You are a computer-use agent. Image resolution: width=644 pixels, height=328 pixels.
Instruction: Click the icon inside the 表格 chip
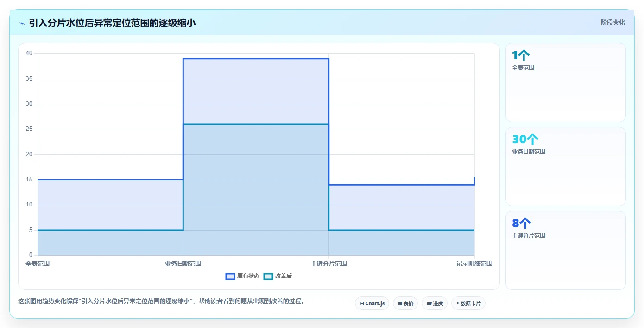400,303
